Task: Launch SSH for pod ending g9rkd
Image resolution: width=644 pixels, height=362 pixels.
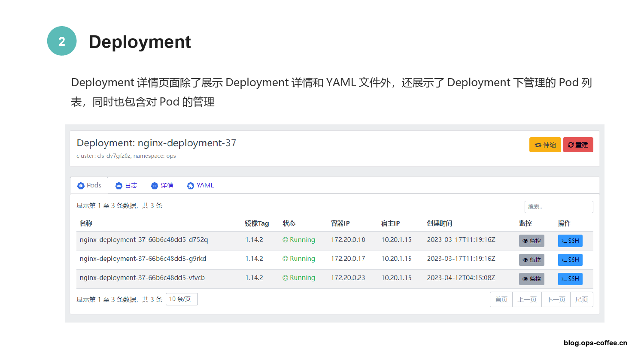Action: point(570,260)
